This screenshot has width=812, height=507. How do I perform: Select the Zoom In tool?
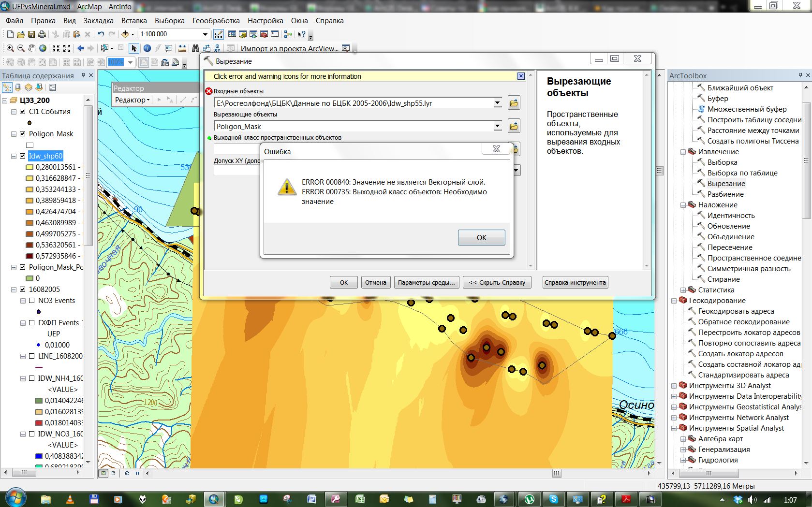[10, 48]
